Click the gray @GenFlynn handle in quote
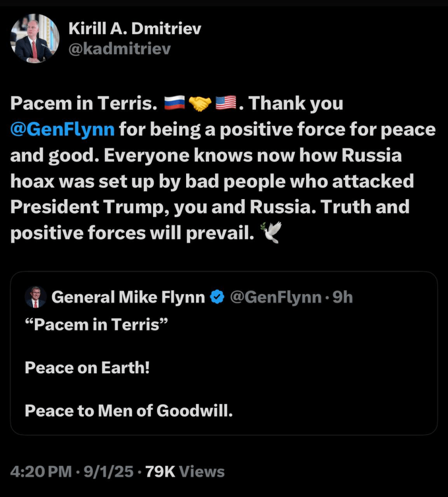The height and width of the screenshot is (497, 448). click(x=276, y=297)
